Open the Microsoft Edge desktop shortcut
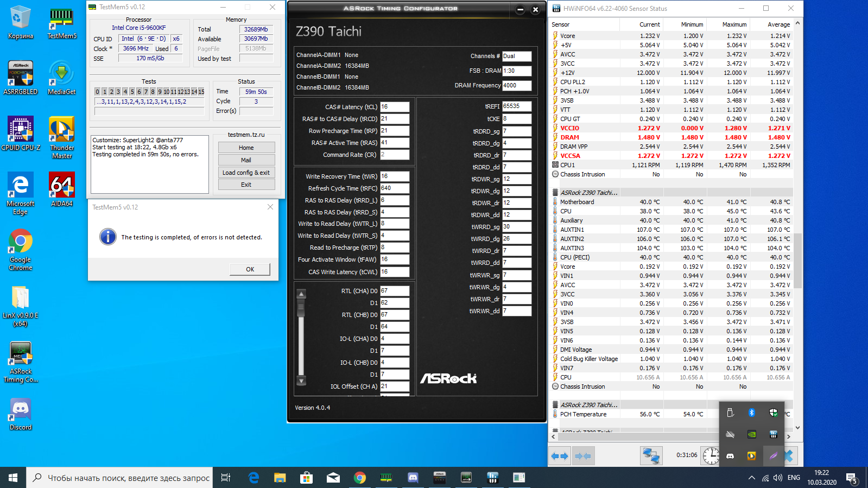This screenshot has width=868, height=488. (x=21, y=193)
